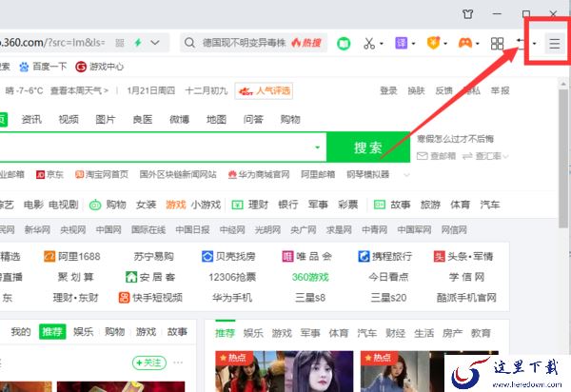This screenshot has width=571, height=392.
Task: Switch to the 地图 search tab
Action: click(216, 119)
